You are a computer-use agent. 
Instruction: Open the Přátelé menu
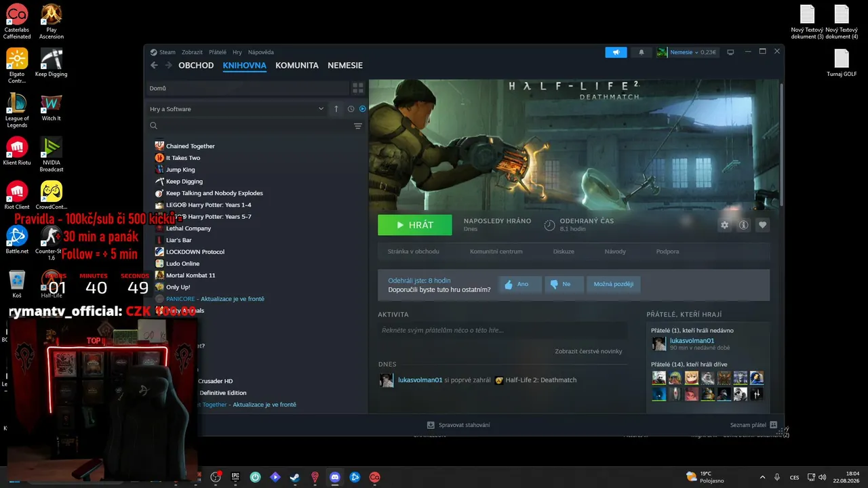pyautogui.click(x=218, y=52)
